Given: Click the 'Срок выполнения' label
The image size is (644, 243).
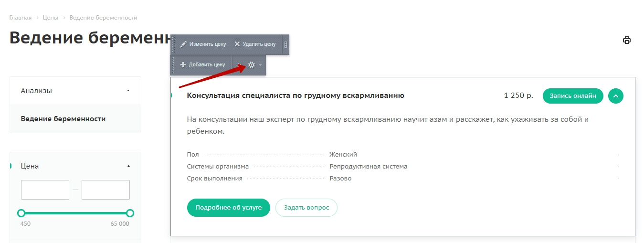Looking at the screenshot, I should click(215, 179).
